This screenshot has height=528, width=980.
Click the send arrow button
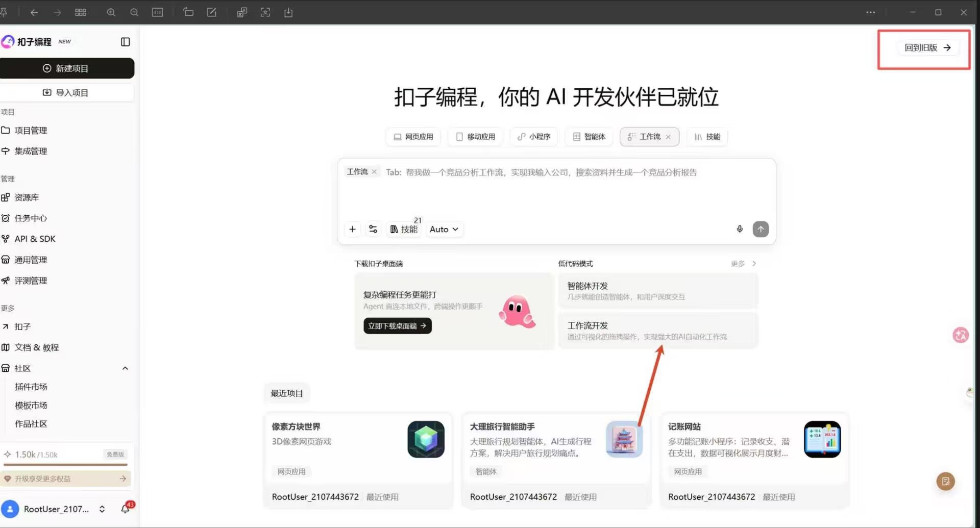pos(761,229)
